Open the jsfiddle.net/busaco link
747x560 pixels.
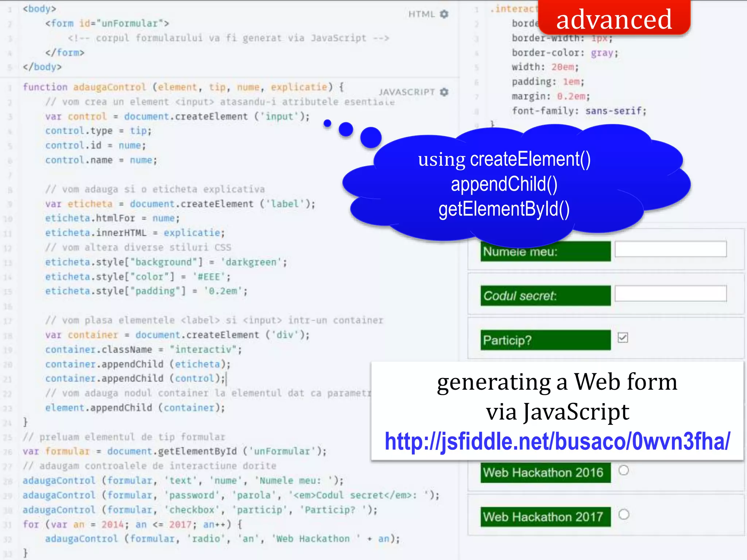557,442
